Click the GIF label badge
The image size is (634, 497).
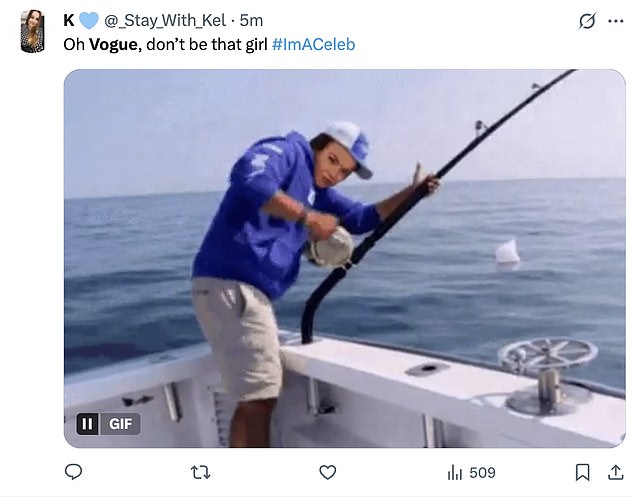[120, 424]
